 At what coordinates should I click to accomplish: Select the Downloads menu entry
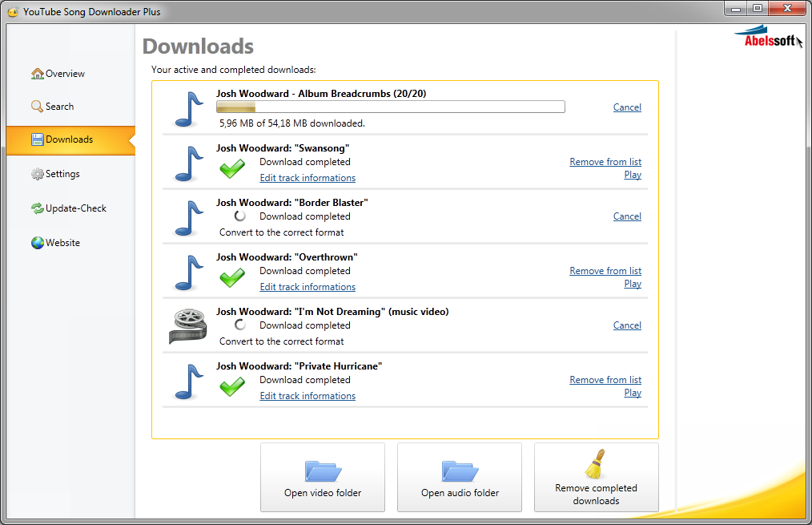tap(70, 140)
